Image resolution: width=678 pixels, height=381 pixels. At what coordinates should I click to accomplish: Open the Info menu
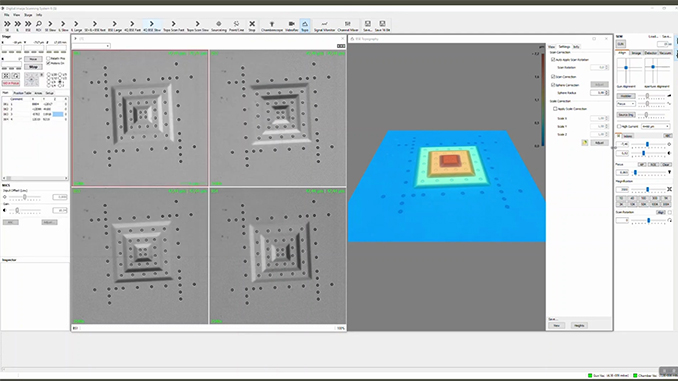(x=39, y=15)
